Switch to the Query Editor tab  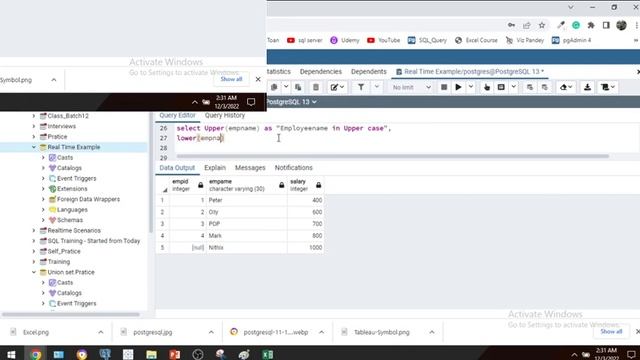click(177, 116)
